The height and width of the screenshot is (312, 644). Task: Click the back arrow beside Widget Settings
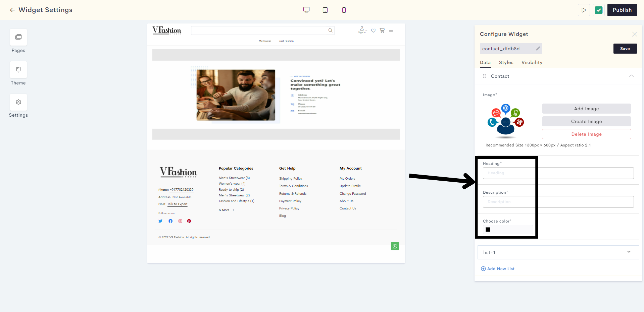click(x=12, y=10)
